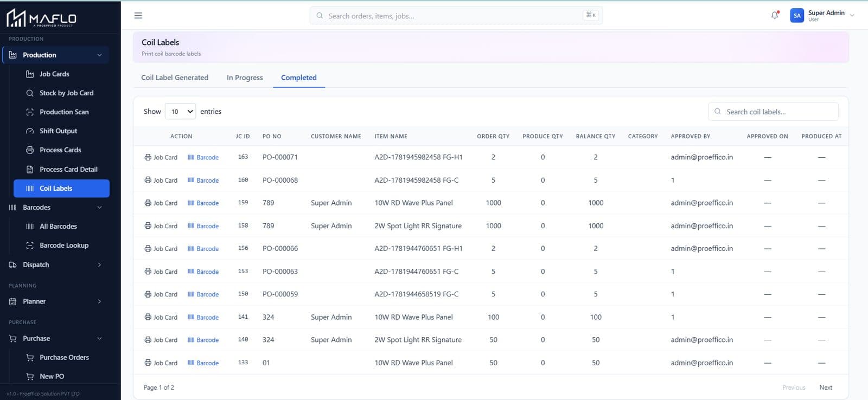Image resolution: width=868 pixels, height=400 pixels.
Task: Open Barcode link for JC 153
Action: pos(203,272)
